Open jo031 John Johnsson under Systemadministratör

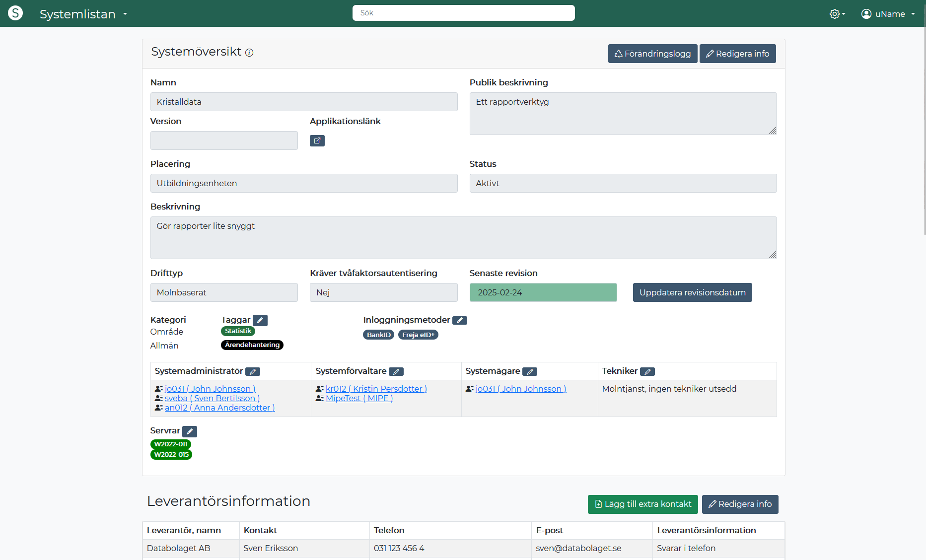coord(210,389)
